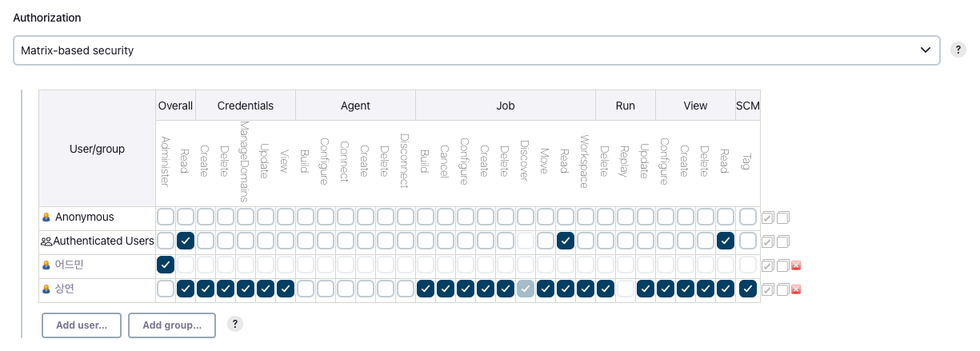This screenshot has height=351, width=980.
Task: Uncheck Overall Administer for 어드민
Action: (166, 265)
